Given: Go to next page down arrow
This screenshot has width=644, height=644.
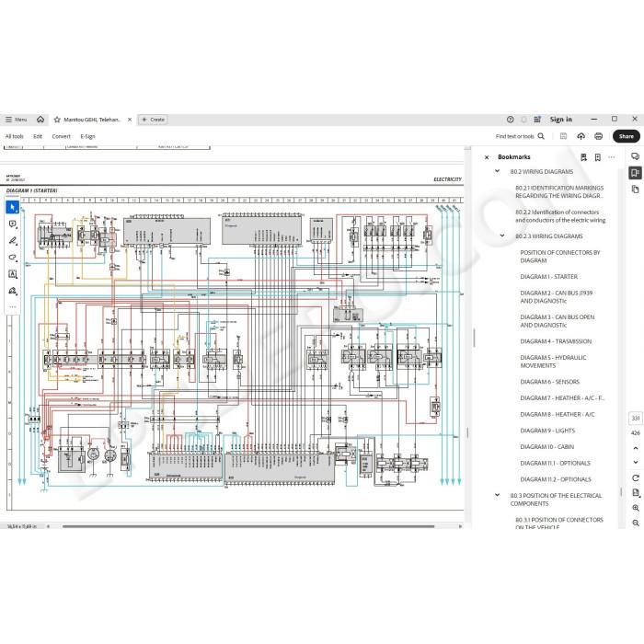Looking at the screenshot, I should pyautogui.click(x=636, y=462).
